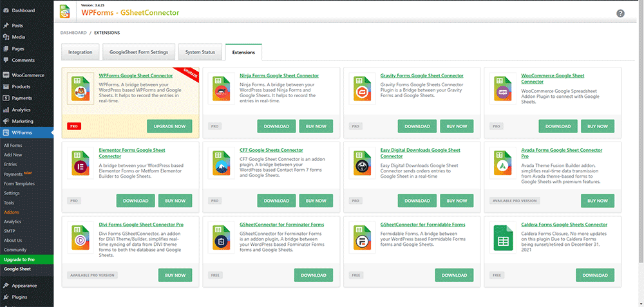Screen dimensions: 644x307
Task: Click the GSheetConnector logo icon in header
Action: 65,12
